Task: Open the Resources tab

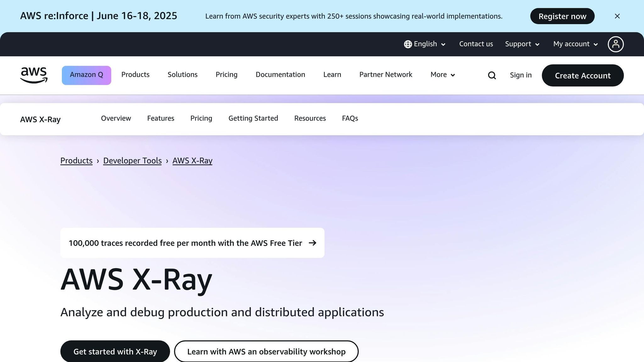Action: tap(310, 118)
